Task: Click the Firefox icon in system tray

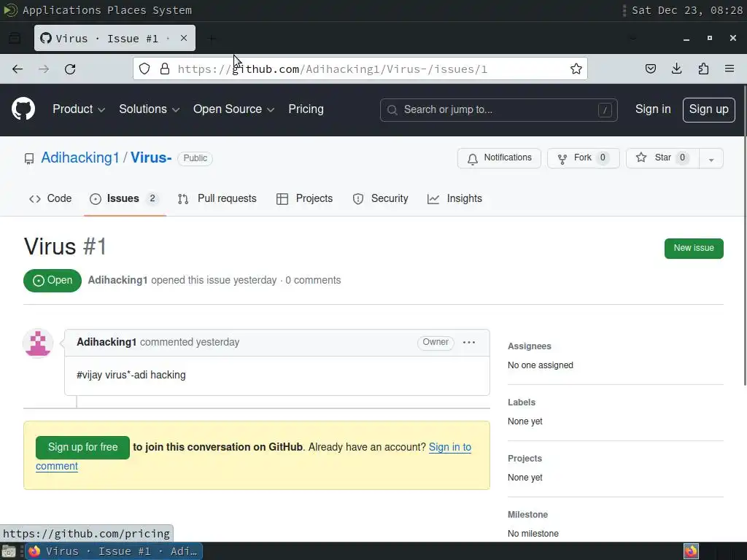Action: 692,551
